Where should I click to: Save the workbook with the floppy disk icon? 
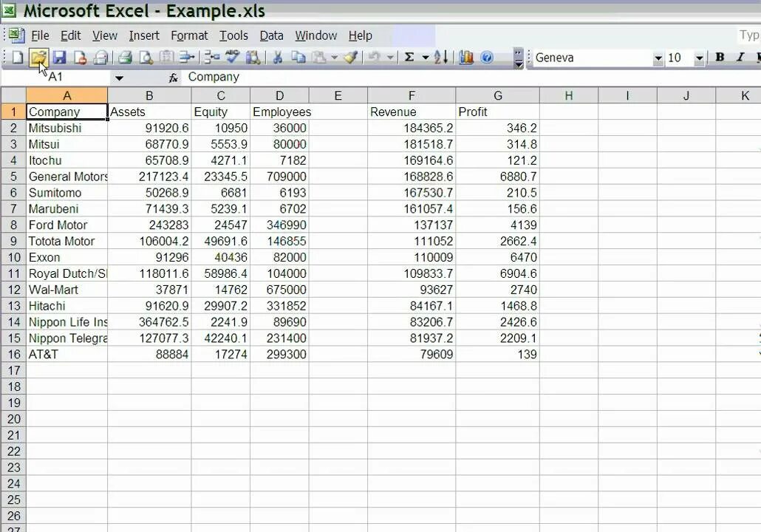[59, 58]
